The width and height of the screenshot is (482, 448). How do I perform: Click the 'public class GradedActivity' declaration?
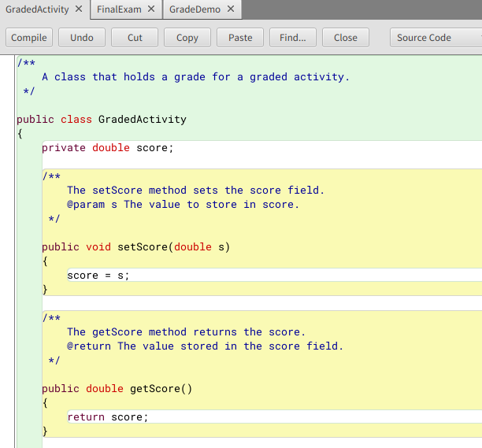click(102, 119)
